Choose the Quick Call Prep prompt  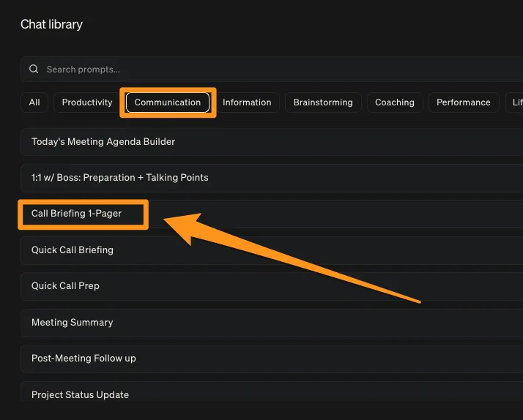(x=65, y=286)
